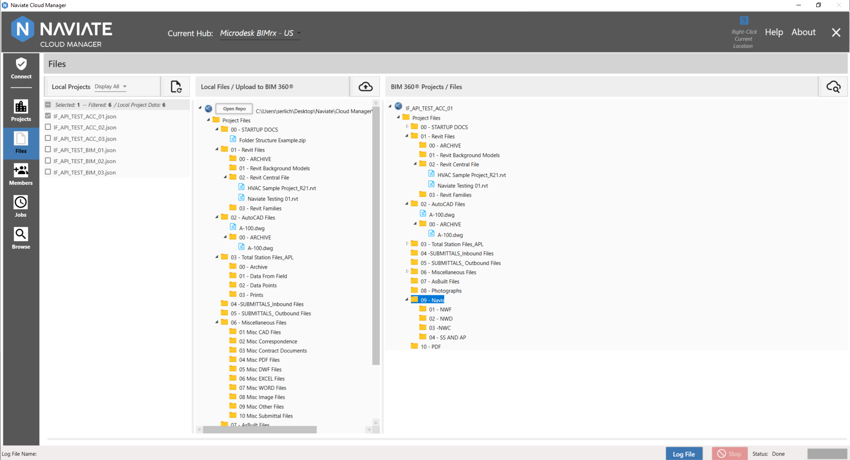850x460 pixels.
Task: Open the Members sidebar section
Action: pos(21,174)
